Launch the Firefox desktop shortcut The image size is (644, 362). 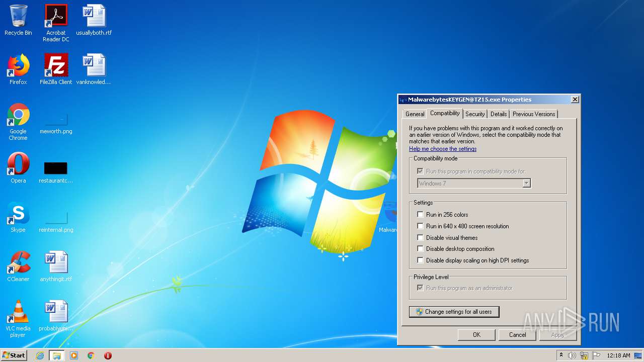point(18,69)
